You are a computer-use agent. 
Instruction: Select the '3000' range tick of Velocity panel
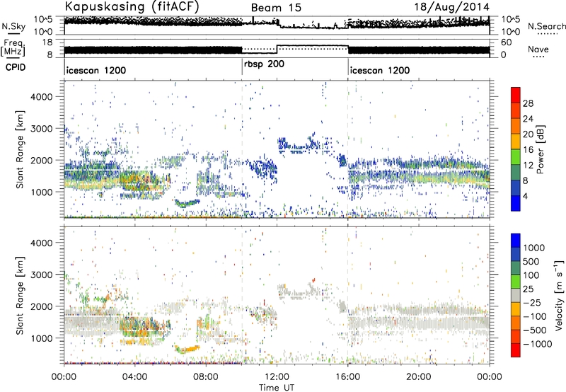tap(41, 275)
